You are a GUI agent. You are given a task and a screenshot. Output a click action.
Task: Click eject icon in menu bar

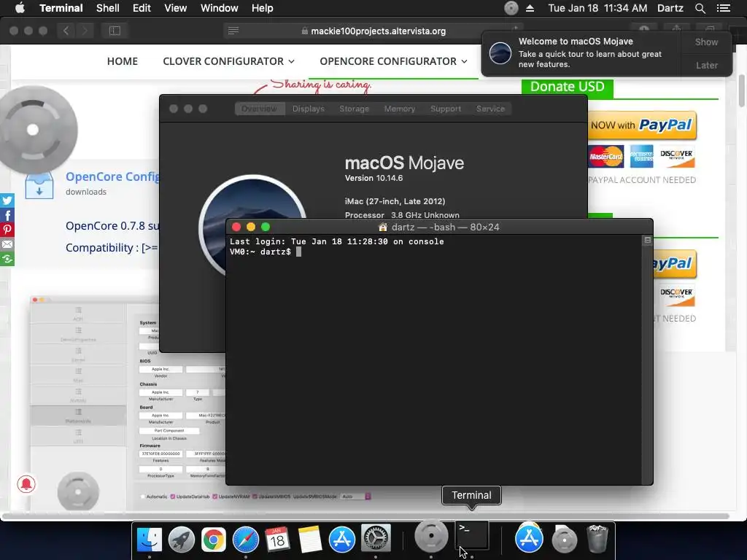pos(530,8)
